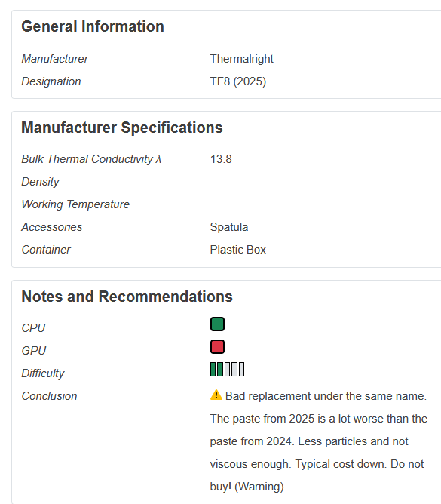The image size is (441, 504).
Task: Select the Manufacturer Specifications heading
Action: point(122,128)
